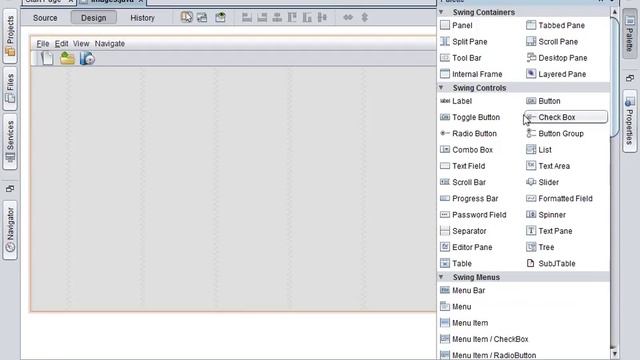Pick the Panel component from palette

[456, 25]
